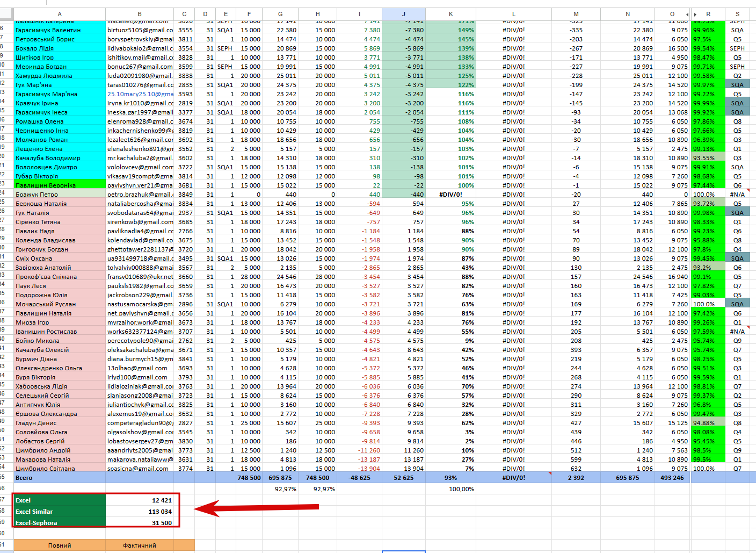Select the '100,00%' cell below totals
756x553 pixels.
(451, 489)
